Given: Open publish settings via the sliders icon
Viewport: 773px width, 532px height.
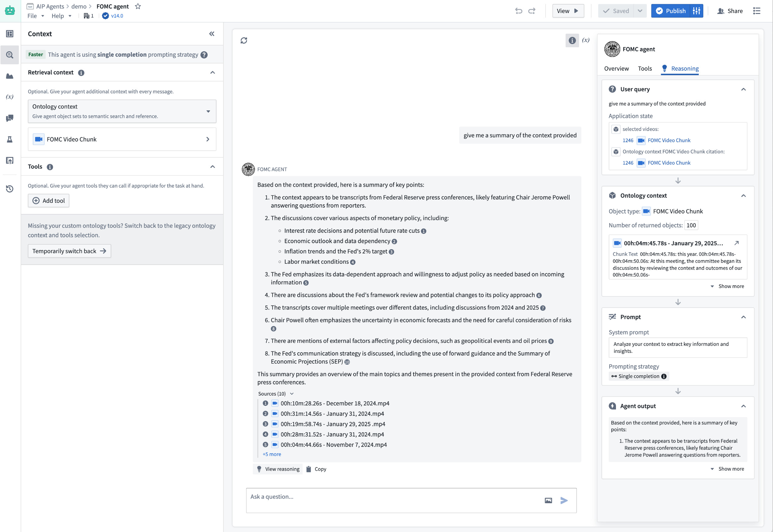Looking at the screenshot, I should click(696, 11).
